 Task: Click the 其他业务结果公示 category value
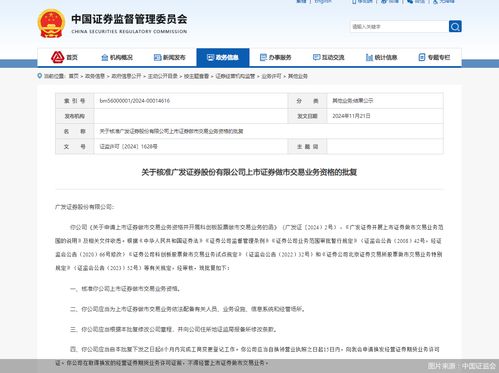pos(353,101)
